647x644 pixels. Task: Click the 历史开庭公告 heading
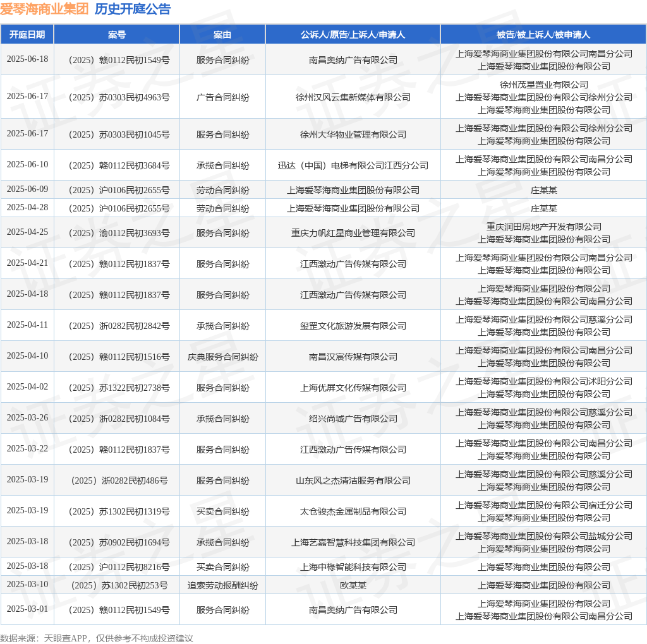[x=133, y=9]
